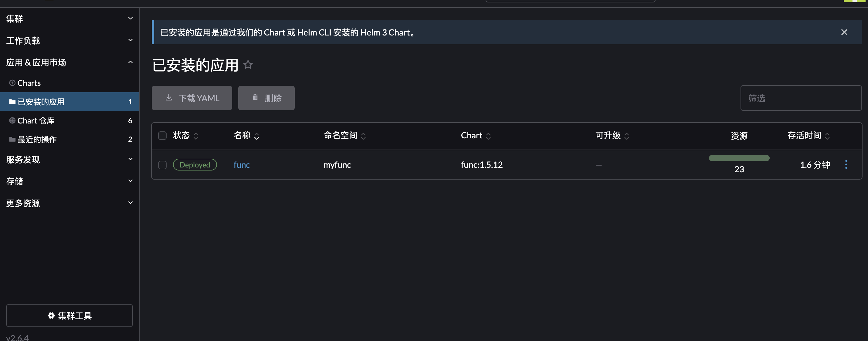Check the func row checkbox
868x341 pixels.
click(162, 165)
